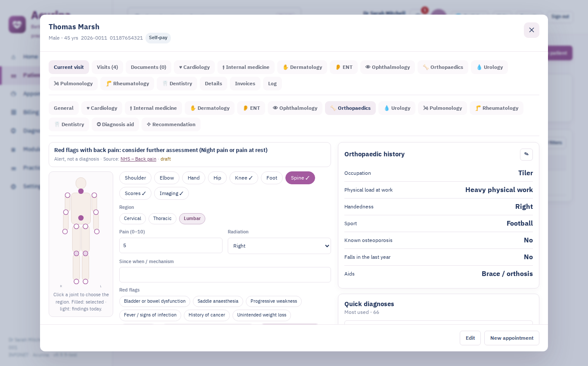
Task: Select Hand joint chip
Action: (x=194, y=178)
